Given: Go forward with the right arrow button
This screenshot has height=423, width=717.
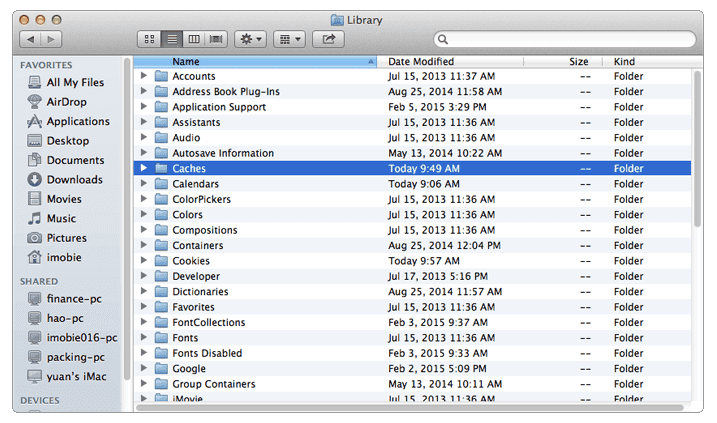Looking at the screenshot, I should pos(51,39).
